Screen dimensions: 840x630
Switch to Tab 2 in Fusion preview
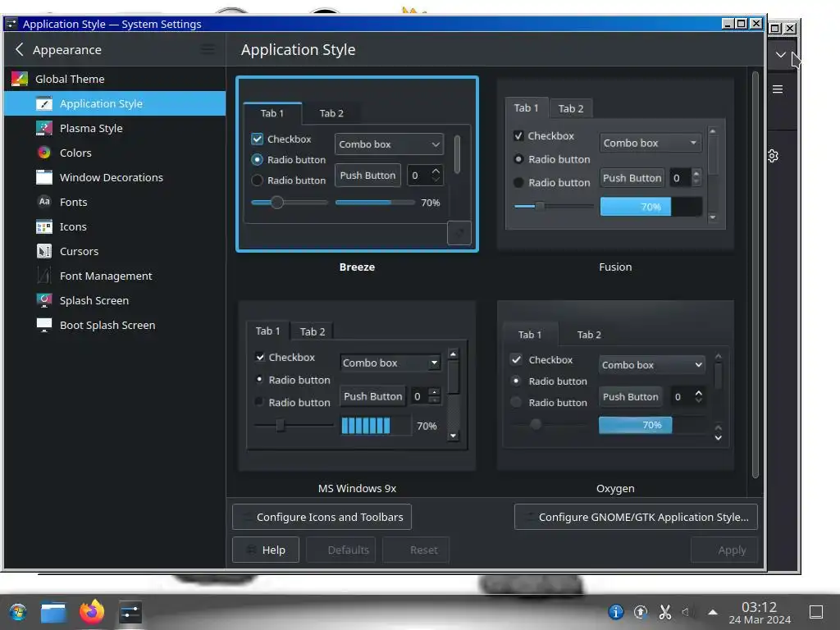click(x=571, y=109)
